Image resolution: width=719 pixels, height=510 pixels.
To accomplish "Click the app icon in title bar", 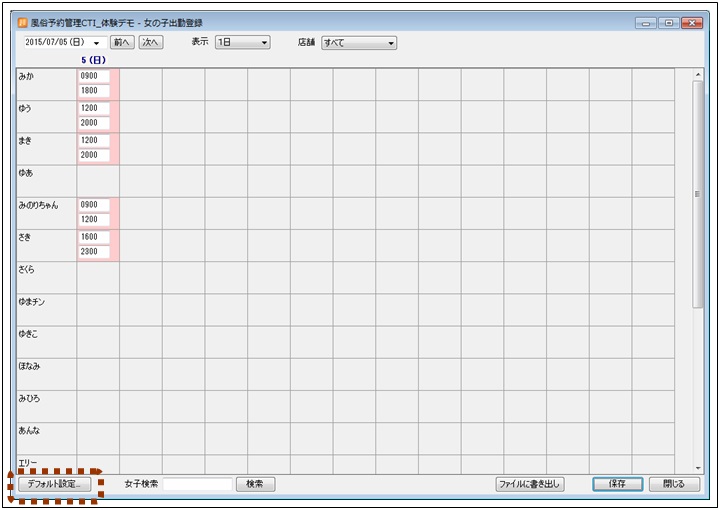I will tap(23, 22).
